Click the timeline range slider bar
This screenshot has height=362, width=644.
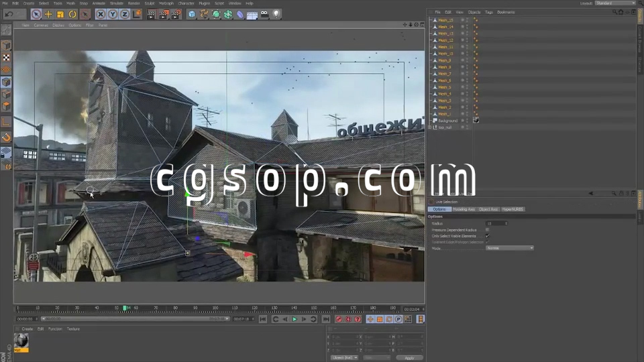[x=135, y=319]
